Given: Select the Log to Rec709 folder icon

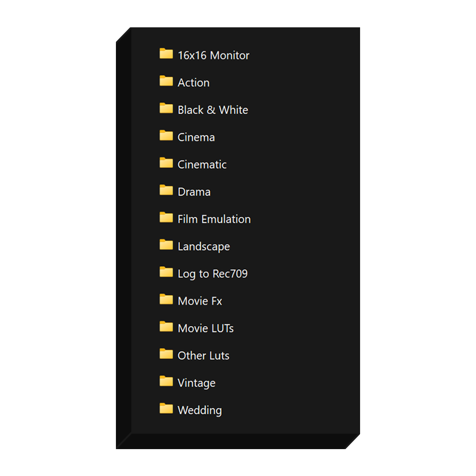Looking at the screenshot, I should 166,272.
